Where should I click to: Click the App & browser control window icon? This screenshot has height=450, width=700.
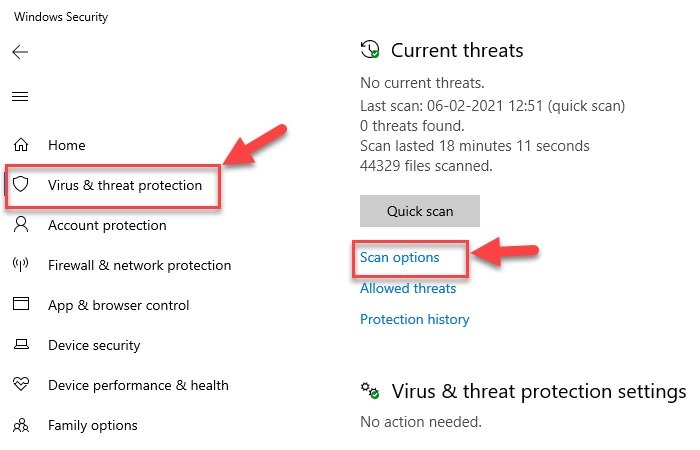coord(20,305)
